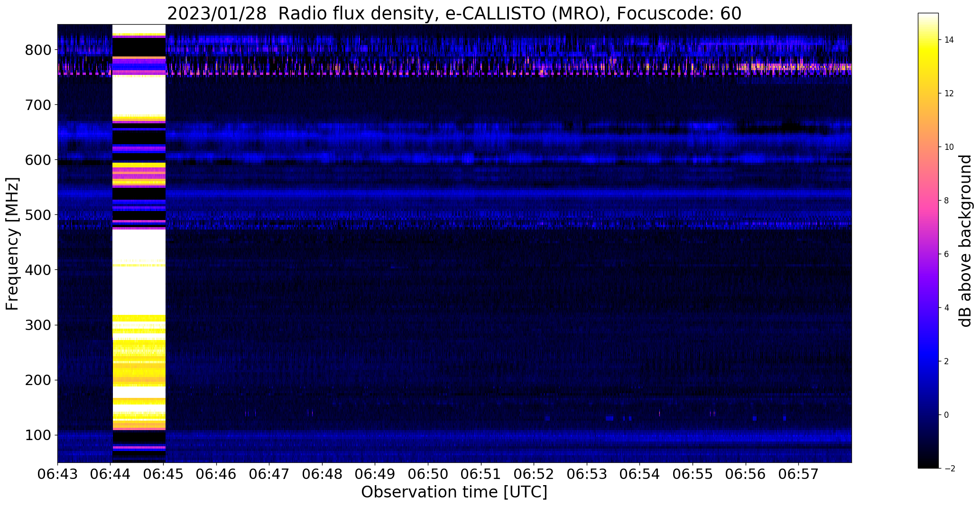
Task: Click the 06:46 time tick label
Action: pyautogui.click(x=216, y=475)
